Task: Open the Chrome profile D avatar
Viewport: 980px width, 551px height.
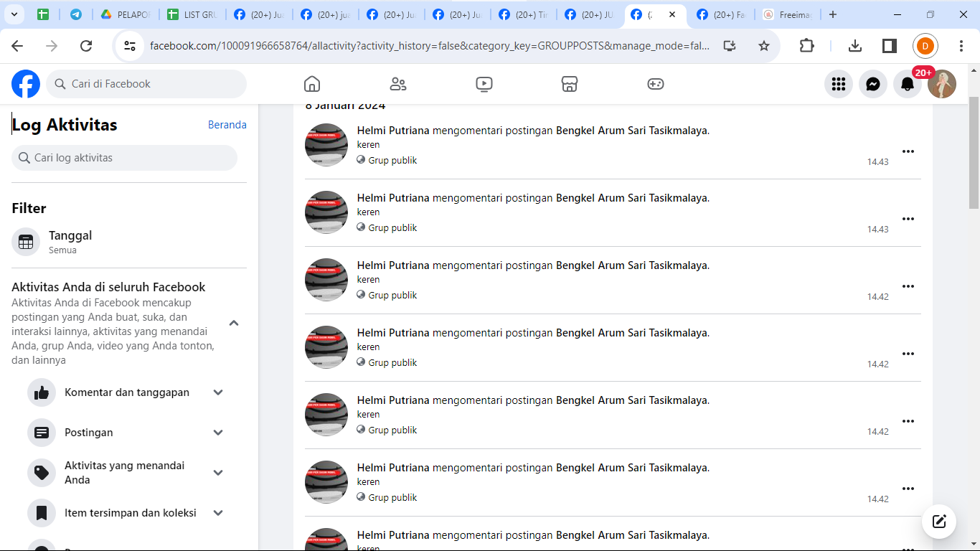Action: pos(925,46)
